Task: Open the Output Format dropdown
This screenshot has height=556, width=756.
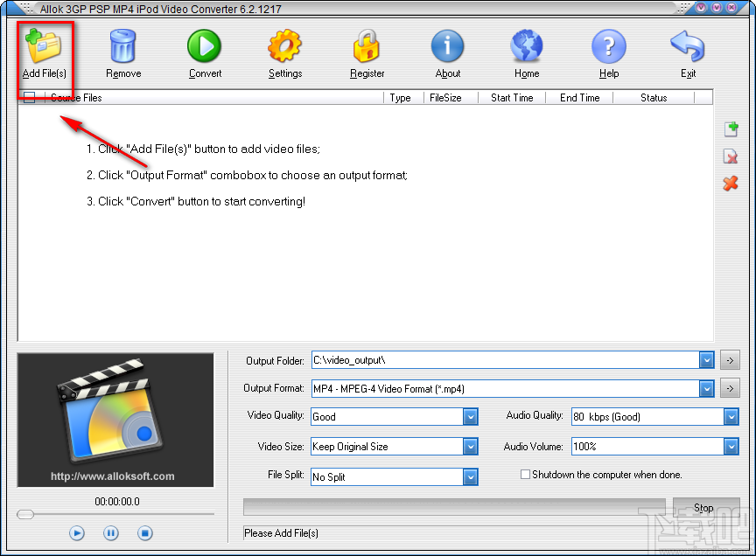Action: (x=707, y=387)
